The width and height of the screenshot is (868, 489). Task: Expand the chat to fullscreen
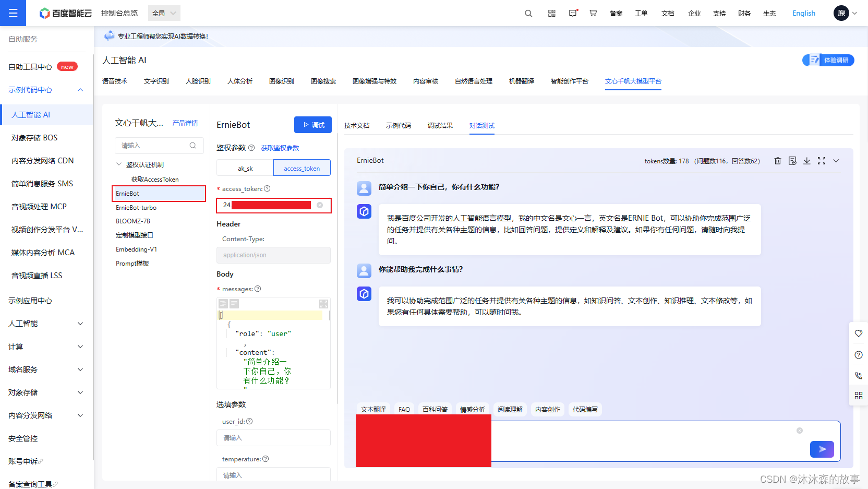(822, 161)
